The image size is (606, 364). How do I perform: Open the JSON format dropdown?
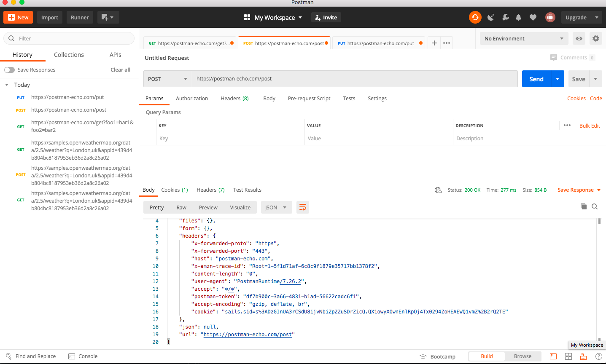coord(276,207)
